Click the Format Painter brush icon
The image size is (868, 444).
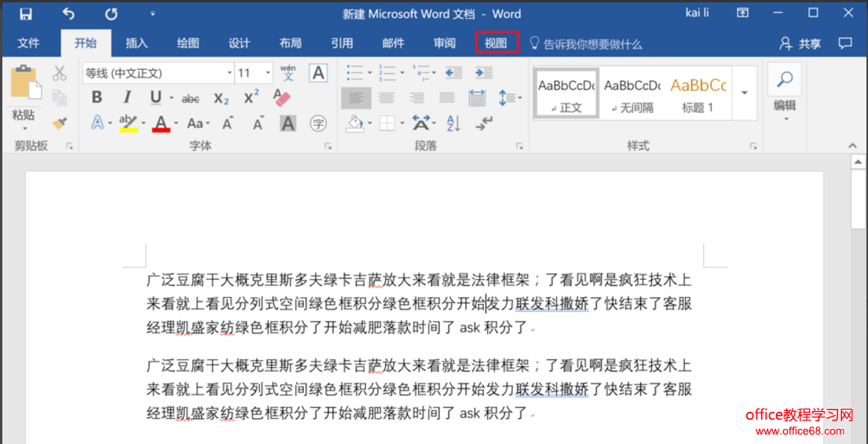(60, 123)
